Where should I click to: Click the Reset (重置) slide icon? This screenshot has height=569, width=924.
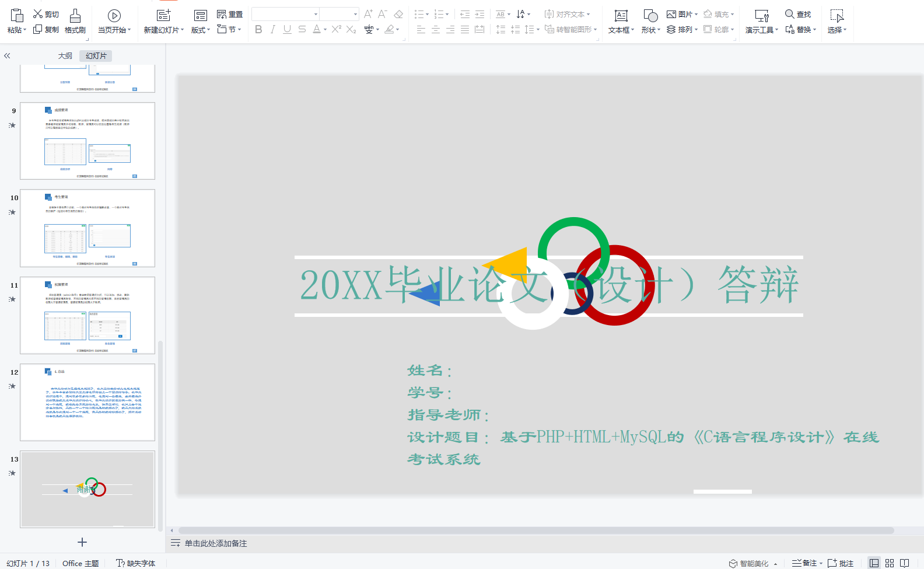point(222,14)
